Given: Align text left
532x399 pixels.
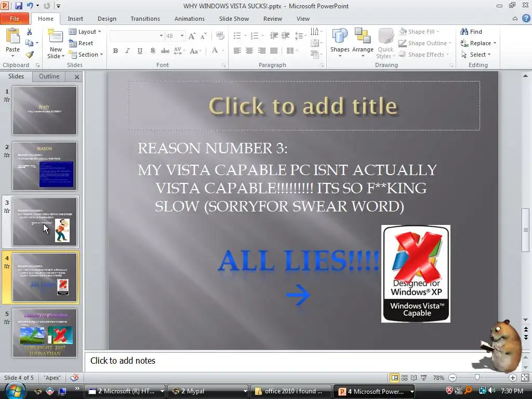Looking at the screenshot, I should point(237,51).
